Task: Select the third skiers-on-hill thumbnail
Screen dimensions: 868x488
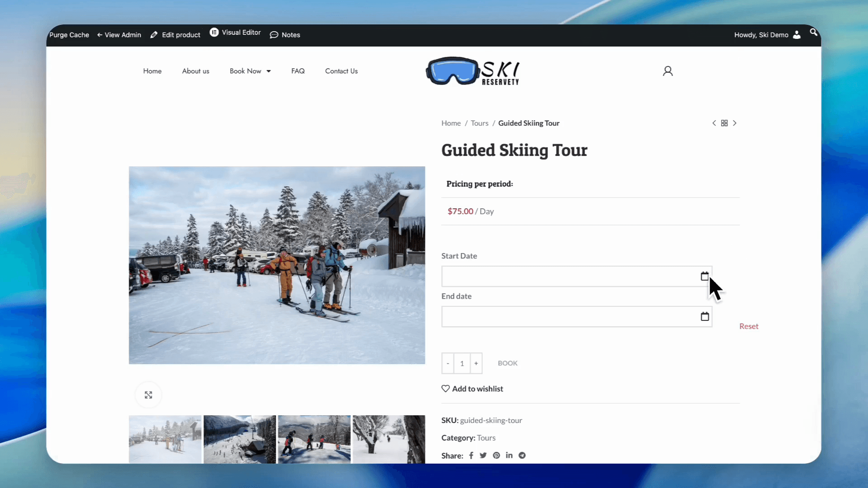Action: [314, 439]
